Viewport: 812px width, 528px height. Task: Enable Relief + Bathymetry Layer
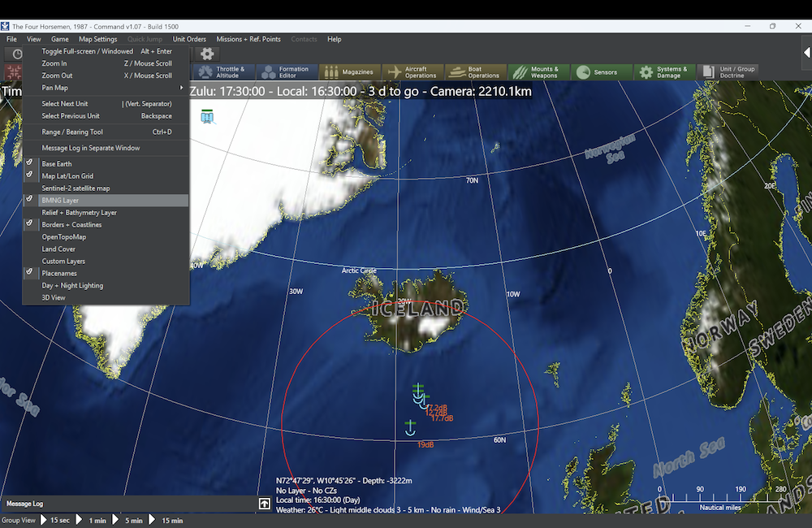(106, 213)
